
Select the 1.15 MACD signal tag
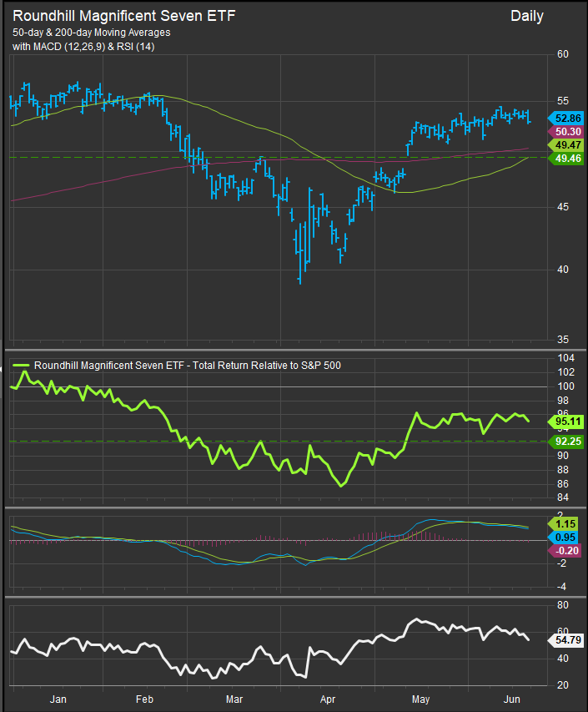click(x=564, y=524)
